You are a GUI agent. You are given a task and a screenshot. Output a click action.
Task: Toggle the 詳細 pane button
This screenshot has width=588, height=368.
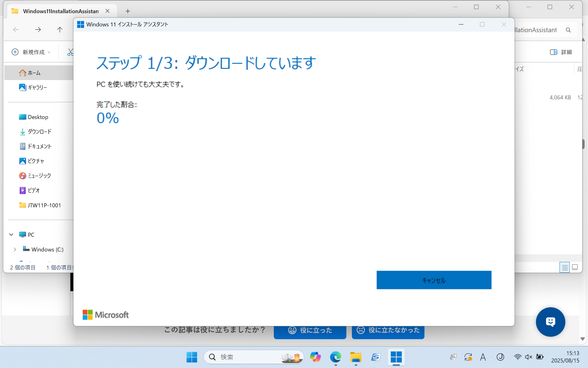pos(561,52)
